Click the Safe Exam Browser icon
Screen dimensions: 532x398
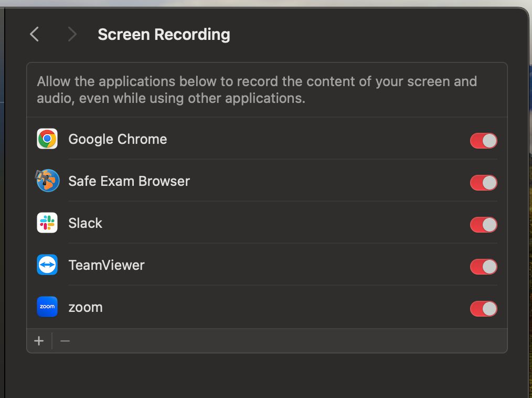pos(48,181)
